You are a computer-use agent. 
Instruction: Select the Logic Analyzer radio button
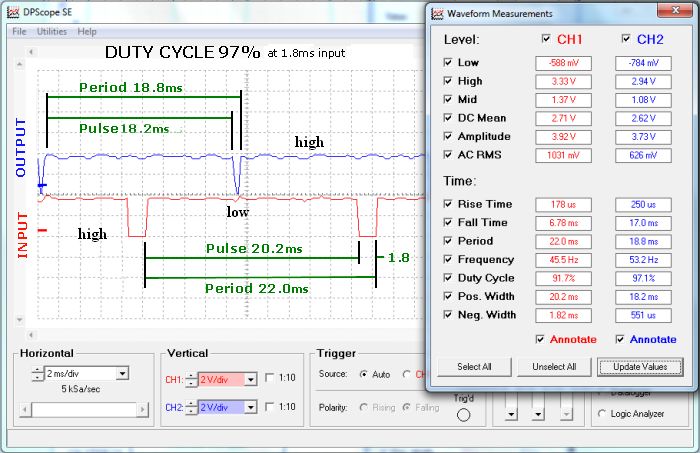(602, 414)
